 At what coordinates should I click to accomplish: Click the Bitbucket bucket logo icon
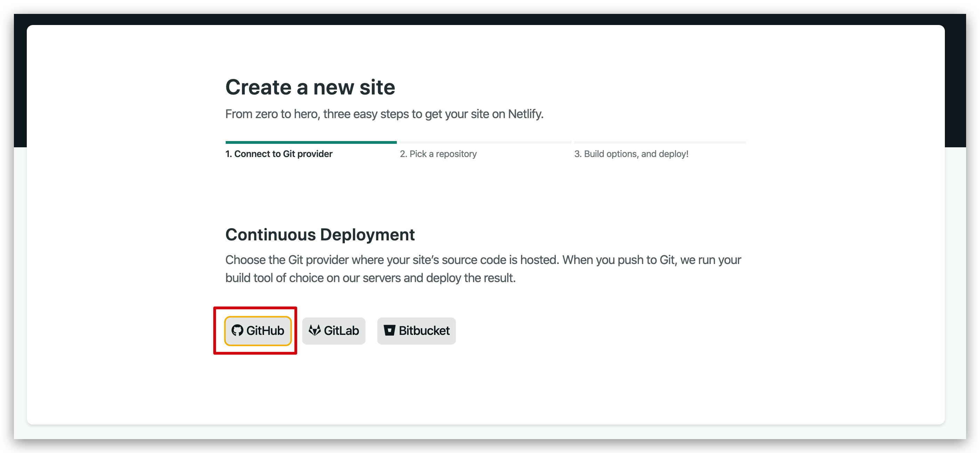389,330
